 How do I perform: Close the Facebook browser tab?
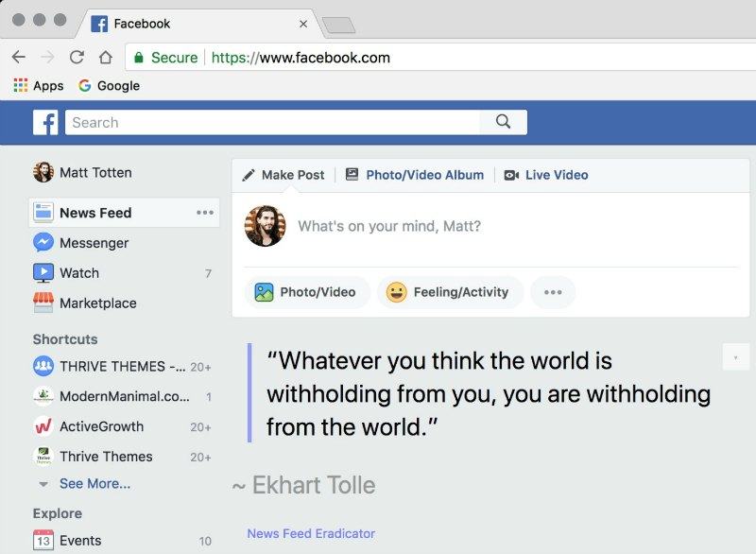[303, 24]
